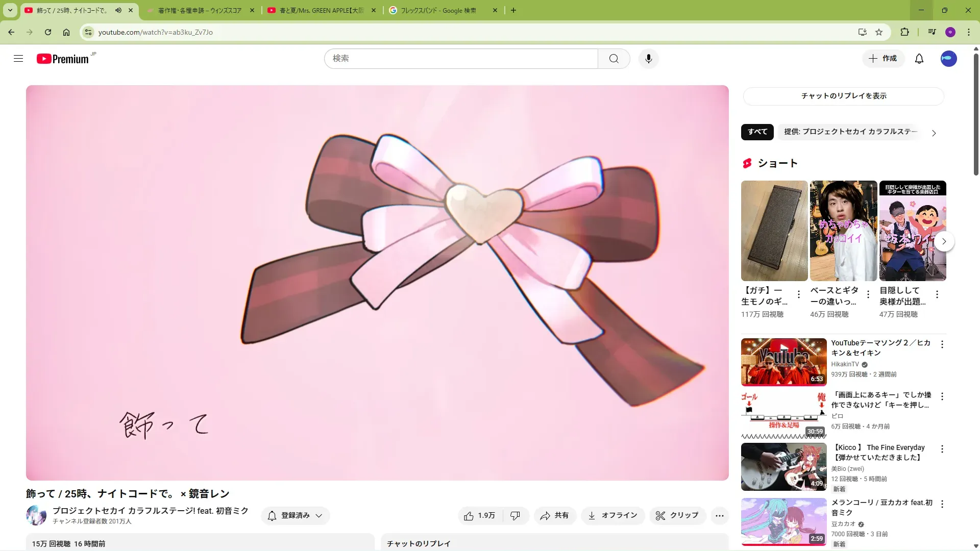Open the more actions ellipsis below the video

click(x=719, y=516)
